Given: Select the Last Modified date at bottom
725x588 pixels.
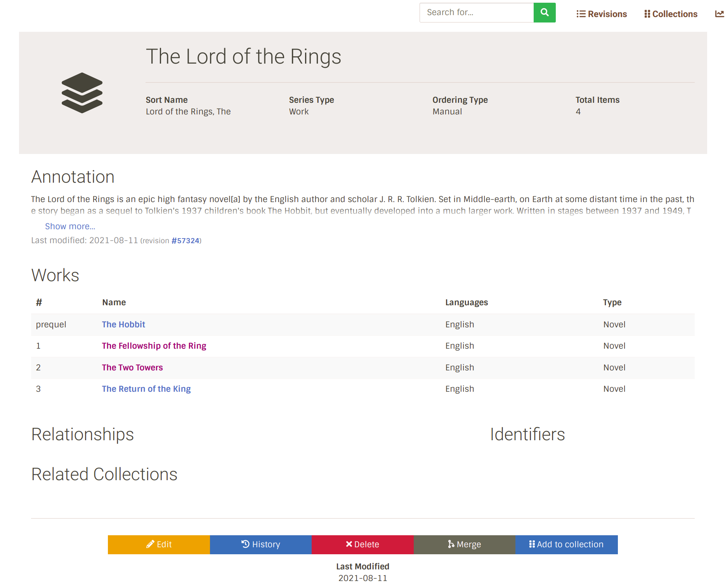Looking at the screenshot, I should [363, 578].
